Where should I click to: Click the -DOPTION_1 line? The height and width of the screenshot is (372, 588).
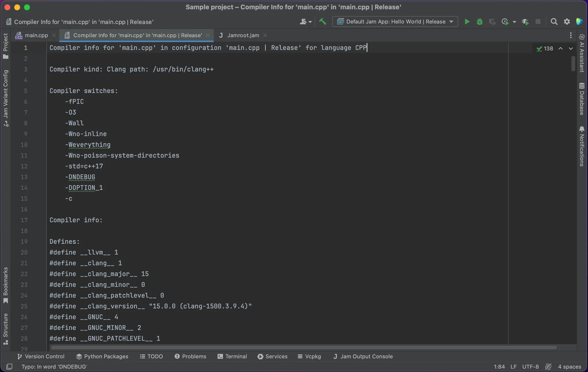coord(84,188)
